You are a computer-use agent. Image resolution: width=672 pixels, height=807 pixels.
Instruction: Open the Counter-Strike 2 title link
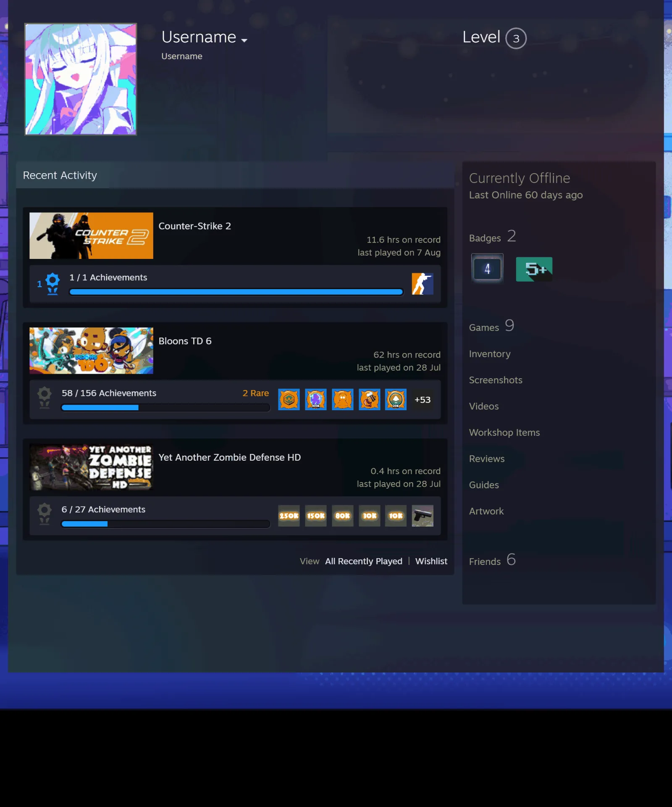click(194, 226)
